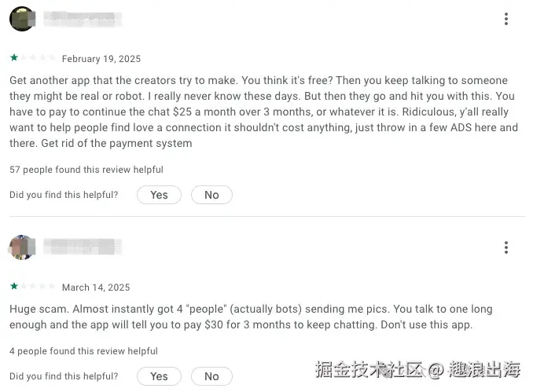This screenshot has width=533, height=392.
Task: Click "Did you find this helpful?" under the first review
Action: [x=64, y=195]
